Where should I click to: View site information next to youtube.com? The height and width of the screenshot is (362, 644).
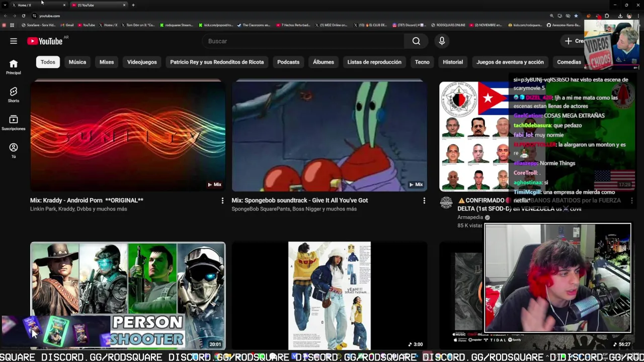(x=34, y=16)
